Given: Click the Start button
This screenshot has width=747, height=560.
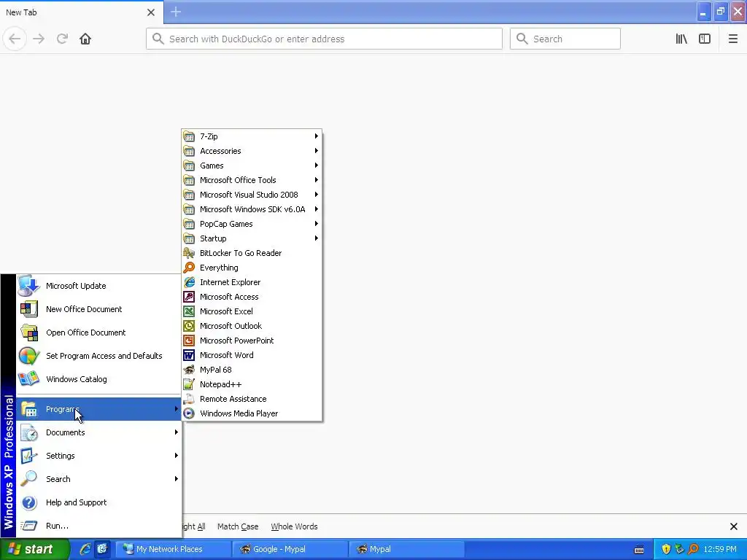Looking at the screenshot, I should pyautogui.click(x=34, y=549).
